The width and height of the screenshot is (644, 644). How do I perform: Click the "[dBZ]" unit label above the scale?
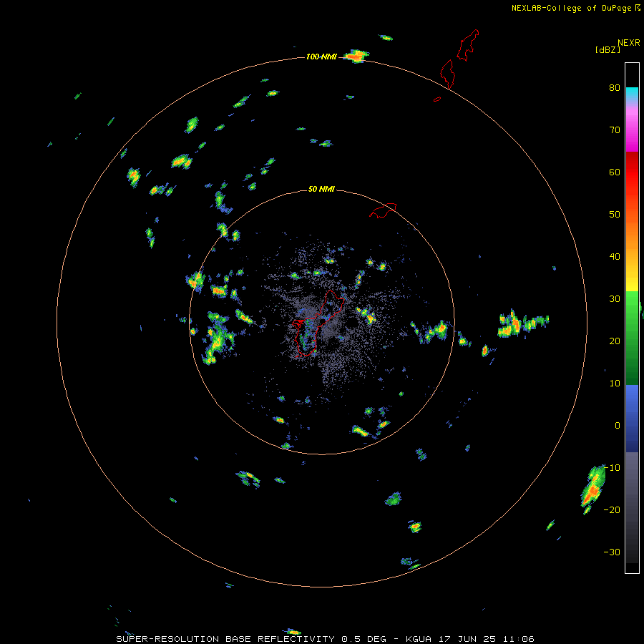[608, 49]
